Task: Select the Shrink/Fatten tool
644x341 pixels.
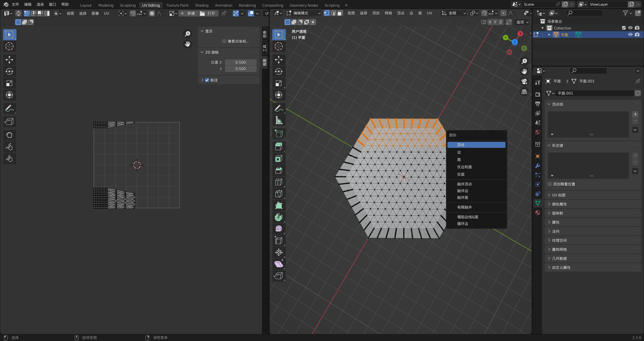Action: 279,252
